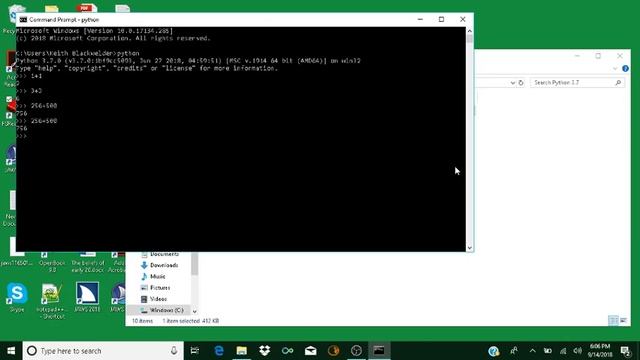Click the infinity-loop app taskbar icon
The height and width of the screenshot is (360, 640).
[287, 351]
